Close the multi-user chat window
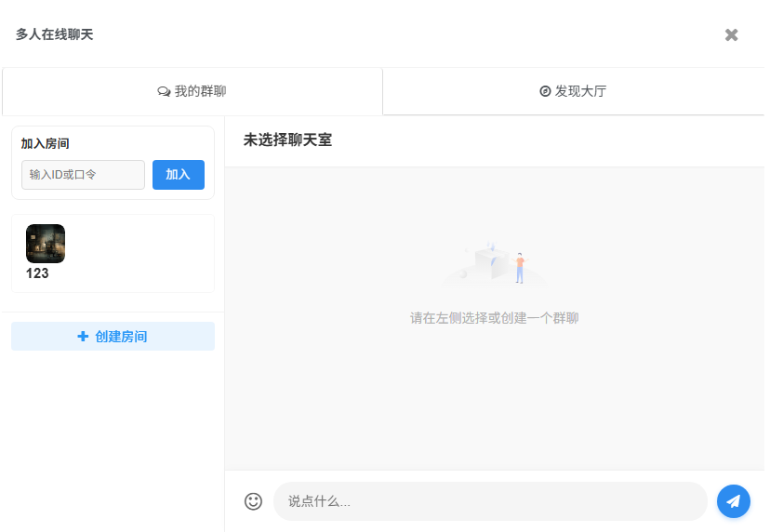This screenshot has width=770, height=532. tap(731, 34)
